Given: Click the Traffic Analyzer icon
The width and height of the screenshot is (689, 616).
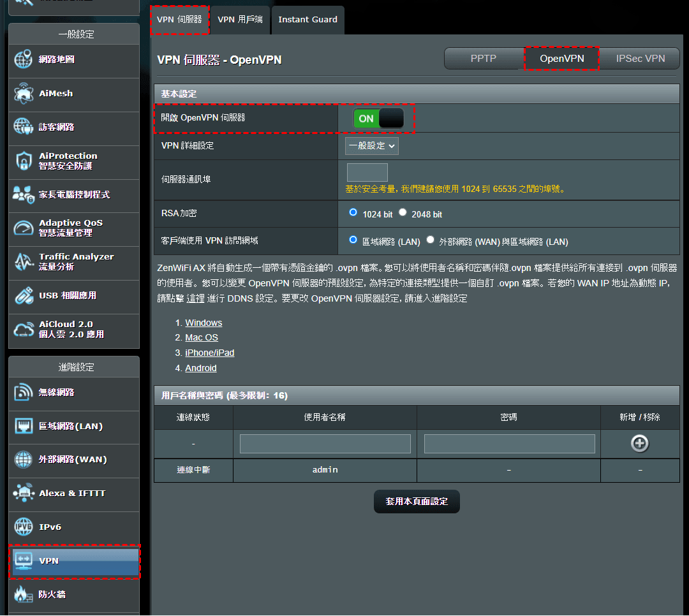Looking at the screenshot, I should pos(23,261).
